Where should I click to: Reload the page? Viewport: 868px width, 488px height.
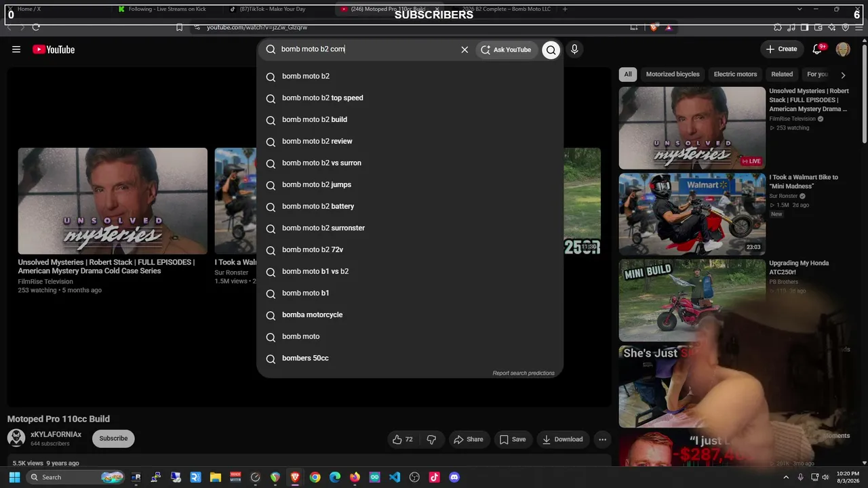[x=36, y=27]
